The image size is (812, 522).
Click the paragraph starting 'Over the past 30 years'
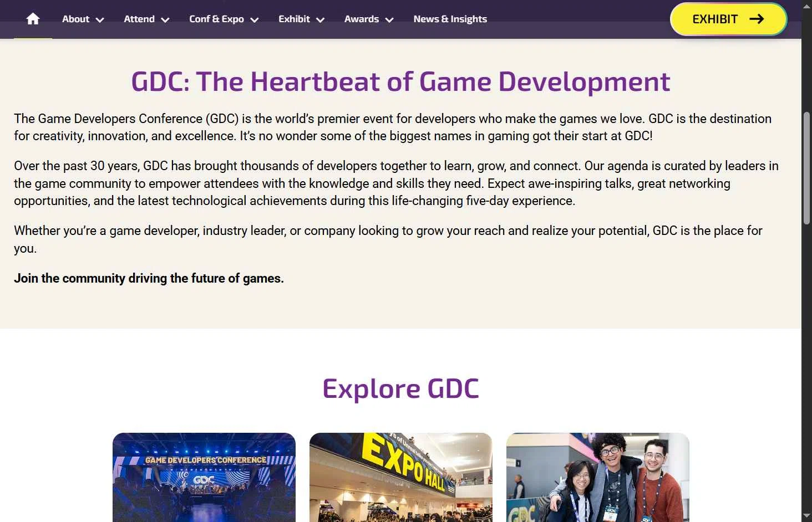[397, 183]
